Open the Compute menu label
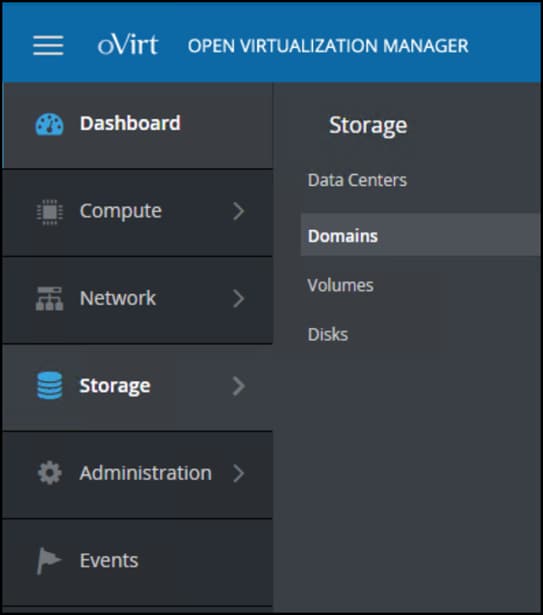Image resolution: width=543 pixels, height=615 pixels. click(x=121, y=211)
